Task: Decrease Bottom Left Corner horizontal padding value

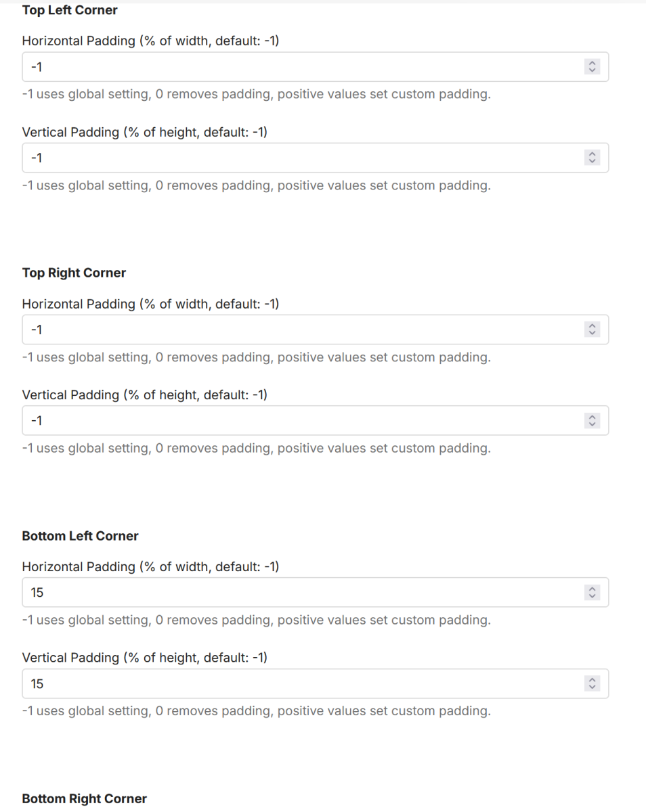Action: click(x=592, y=596)
